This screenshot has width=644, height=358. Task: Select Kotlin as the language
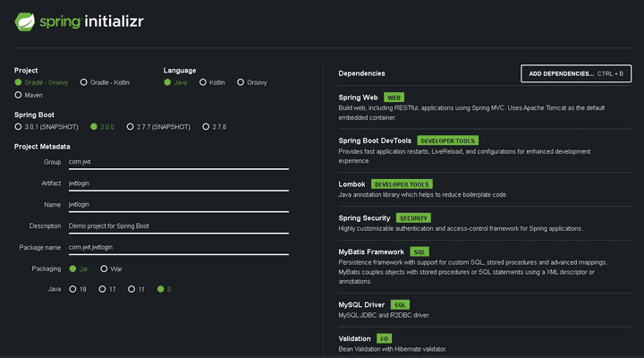(203, 82)
